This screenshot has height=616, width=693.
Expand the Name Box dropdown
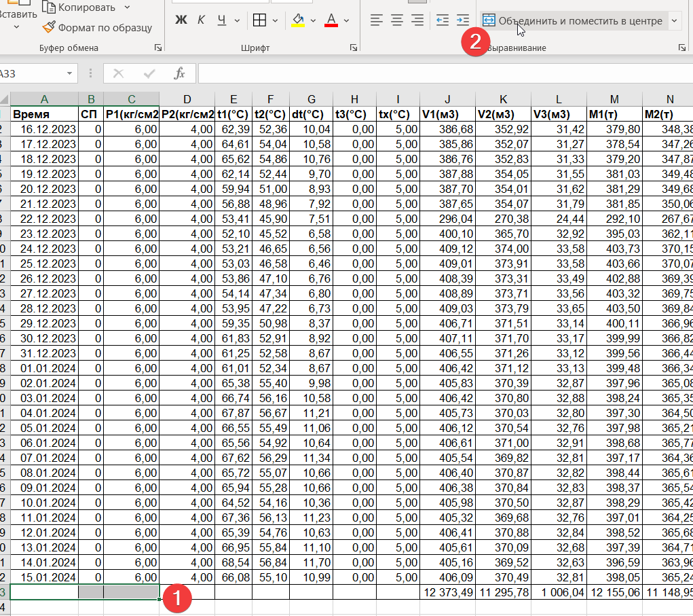(x=69, y=73)
